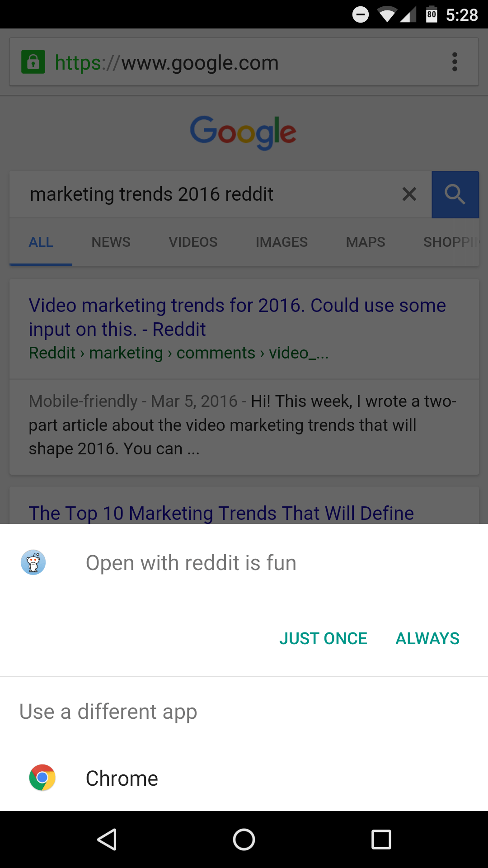488x868 pixels.
Task: Tap the search field with marketing trends query
Action: (x=202, y=194)
